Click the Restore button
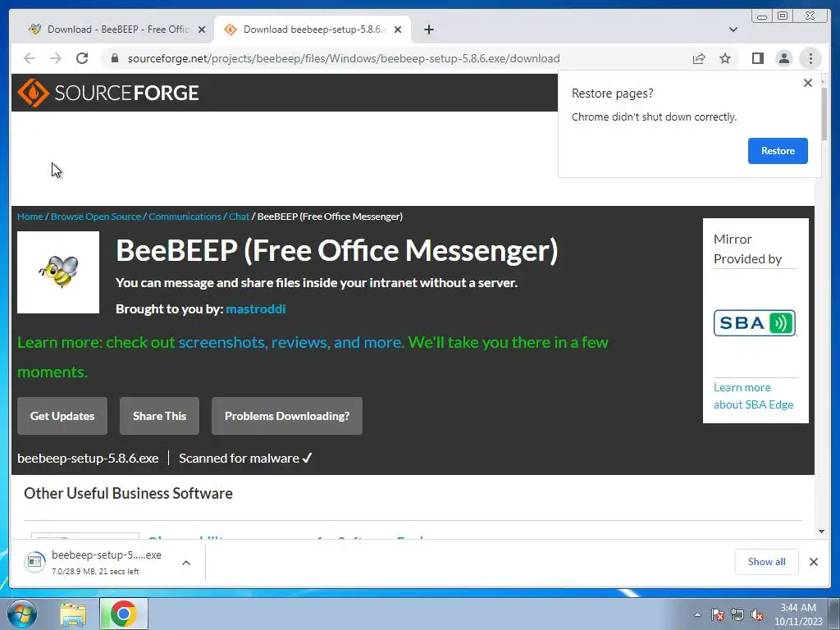 click(778, 151)
